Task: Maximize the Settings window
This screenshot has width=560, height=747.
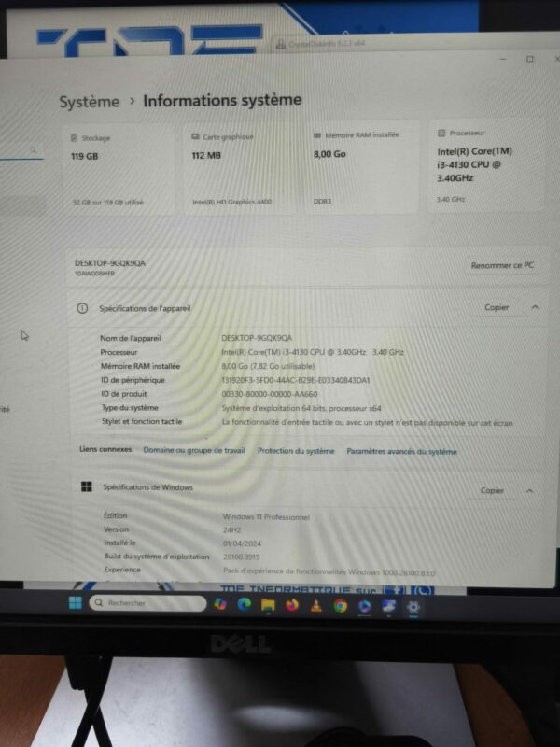Action: coord(529,59)
